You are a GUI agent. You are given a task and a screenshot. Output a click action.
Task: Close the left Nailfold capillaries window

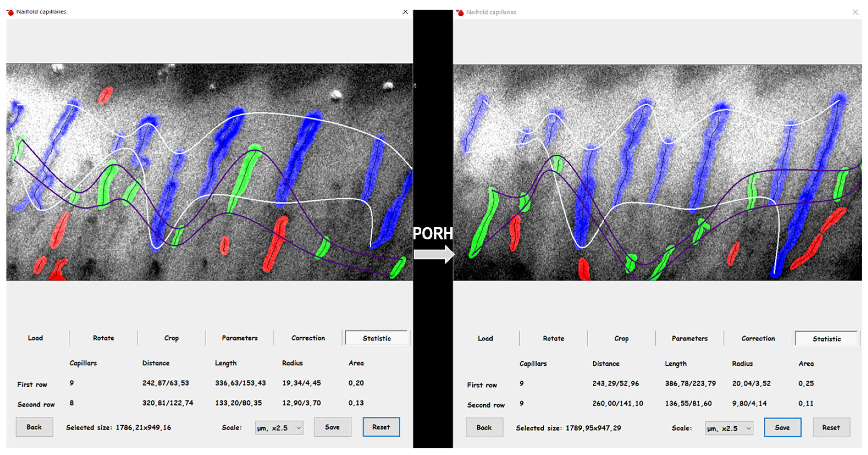click(x=405, y=12)
